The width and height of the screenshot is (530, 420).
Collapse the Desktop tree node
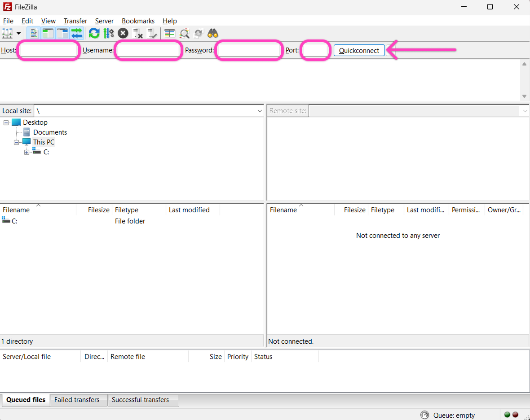coord(6,122)
